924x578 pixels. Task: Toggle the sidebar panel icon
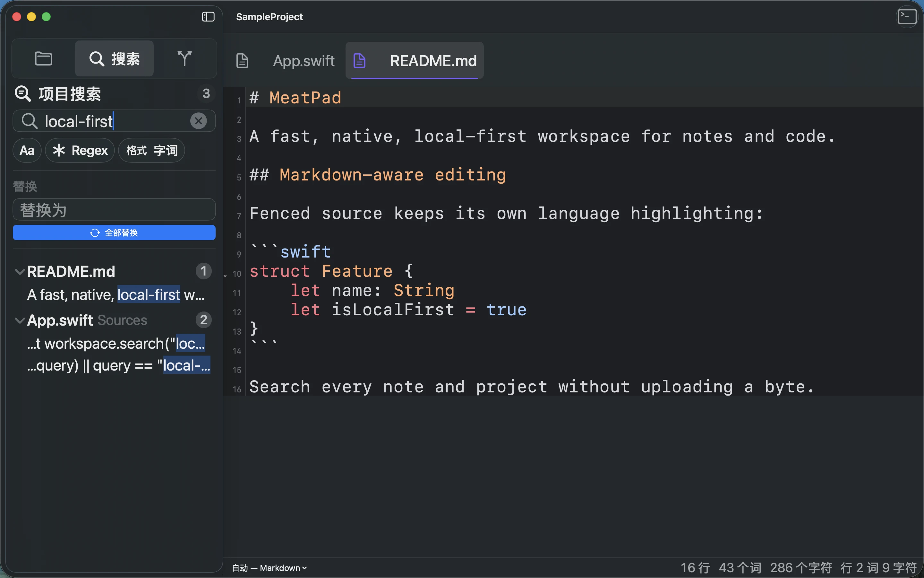[208, 16]
